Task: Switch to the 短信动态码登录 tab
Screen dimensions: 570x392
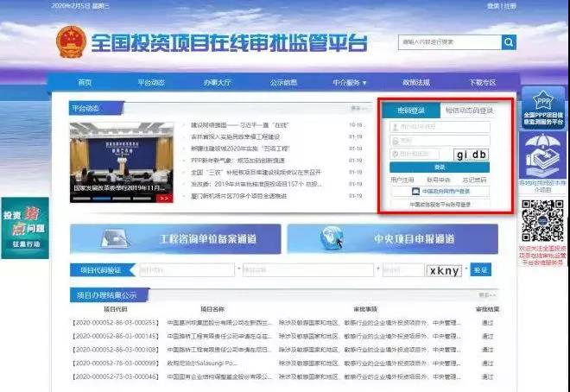Action: tap(469, 111)
